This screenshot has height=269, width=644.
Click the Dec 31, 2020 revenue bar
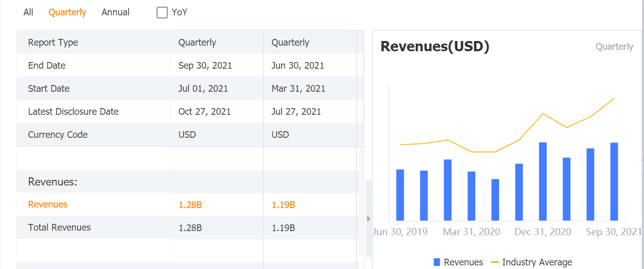click(x=543, y=182)
